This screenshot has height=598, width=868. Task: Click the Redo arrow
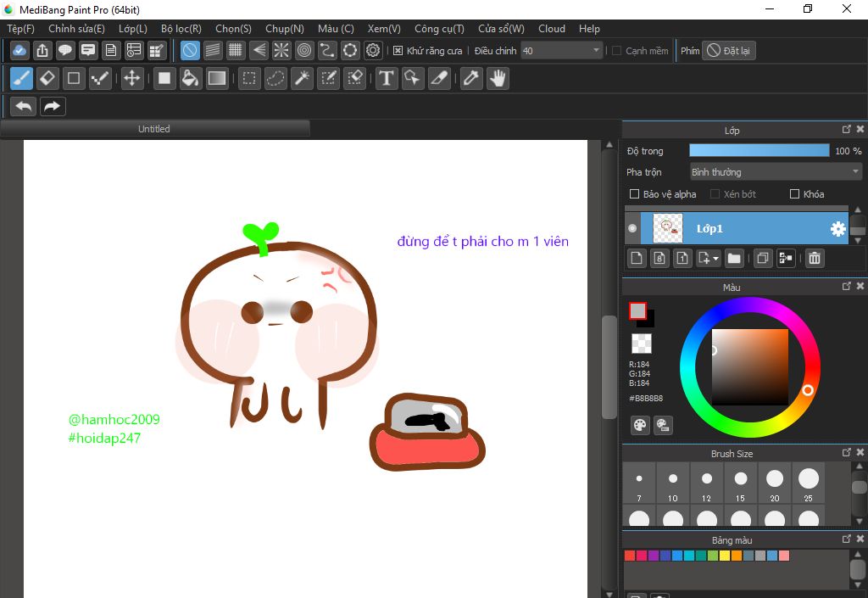pyautogui.click(x=53, y=106)
